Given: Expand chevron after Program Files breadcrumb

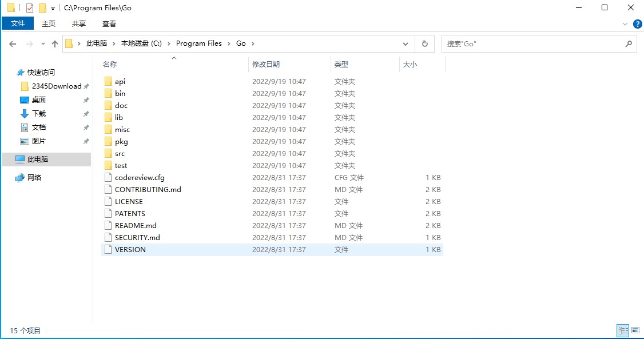Looking at the screenshot, I should 229,43.
